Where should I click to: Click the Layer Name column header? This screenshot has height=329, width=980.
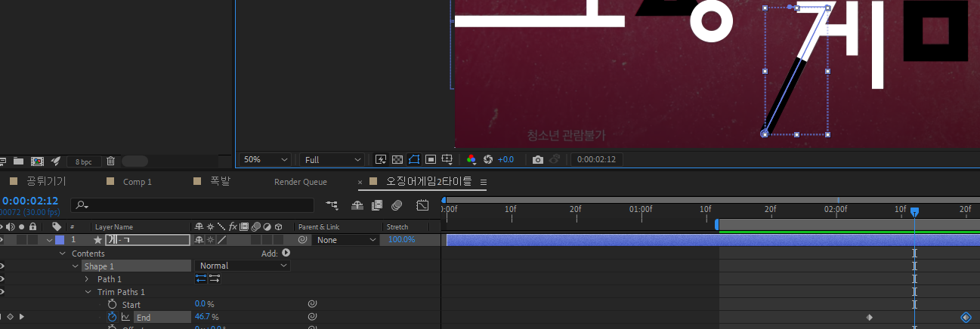(x=113, y=226)
